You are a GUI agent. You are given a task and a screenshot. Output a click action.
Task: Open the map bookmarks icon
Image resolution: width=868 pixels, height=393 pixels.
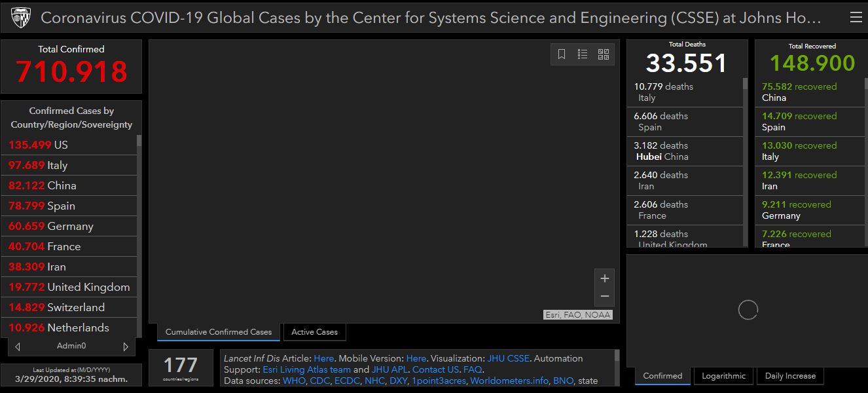click(562, 54)
